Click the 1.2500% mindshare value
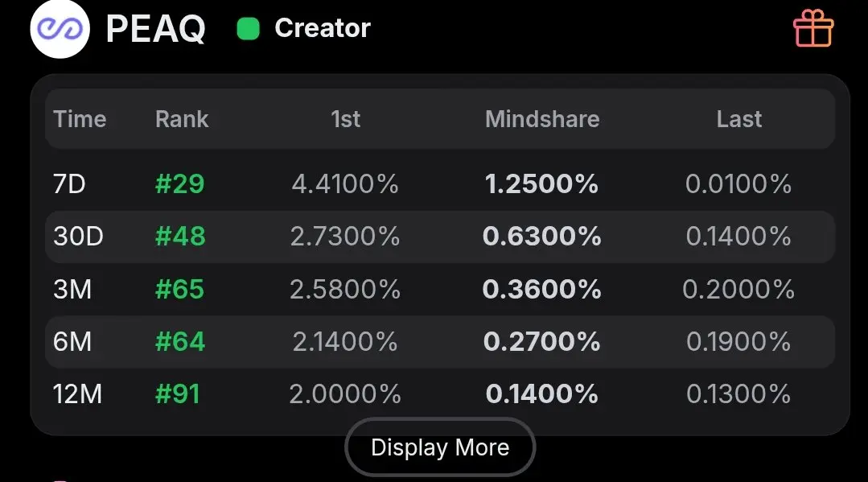The image size is (868, 482). (541, 184)
